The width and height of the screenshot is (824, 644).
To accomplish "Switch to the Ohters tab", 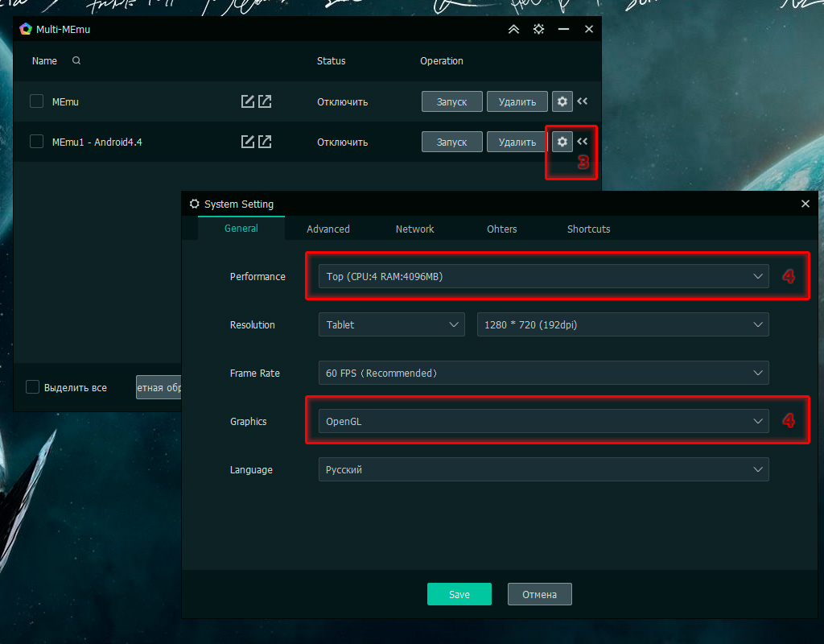I will click(x=502, y=229).
